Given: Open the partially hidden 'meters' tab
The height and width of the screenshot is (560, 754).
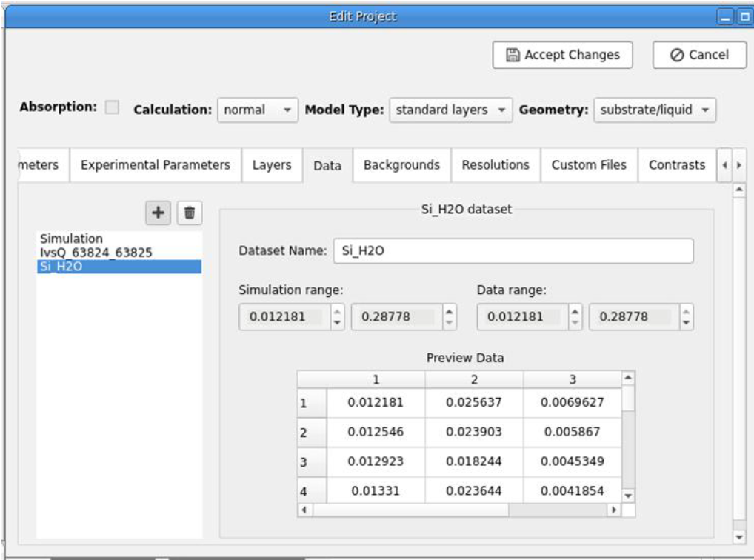Looking at the screenshot, I should (x=42, y=165).
